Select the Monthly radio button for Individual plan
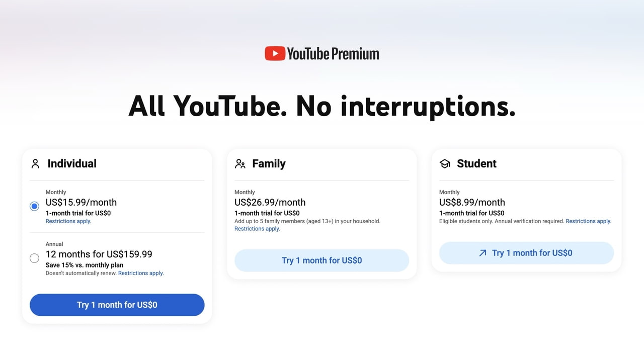 point(34,206)
